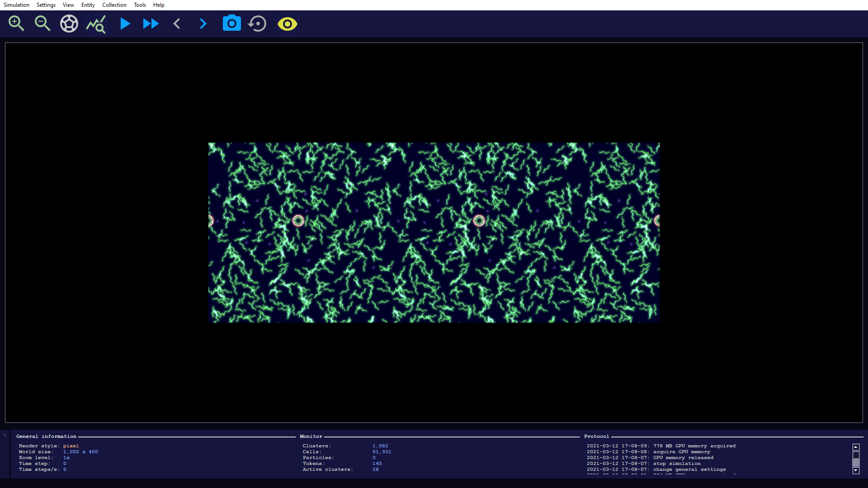The height and width of the screenshot is (488, 868).
Task: Click the zoom in magnifier icon
Action: coord(16,23)
